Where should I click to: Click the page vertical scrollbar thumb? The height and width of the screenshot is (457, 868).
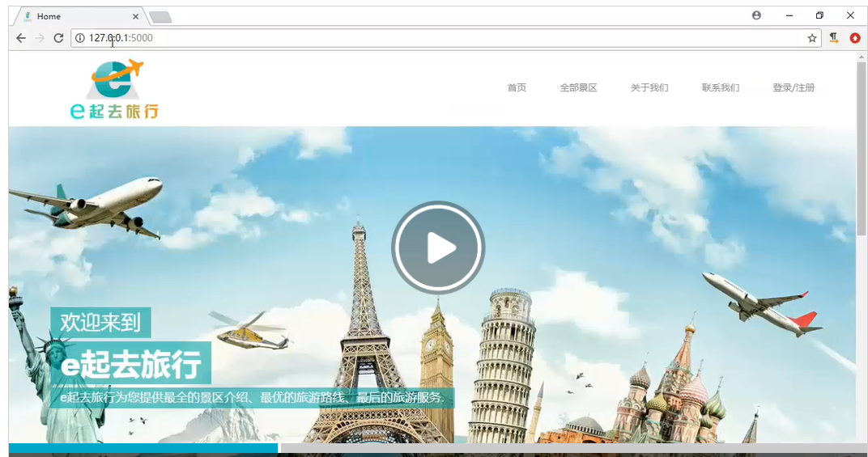tap(862, 148)
